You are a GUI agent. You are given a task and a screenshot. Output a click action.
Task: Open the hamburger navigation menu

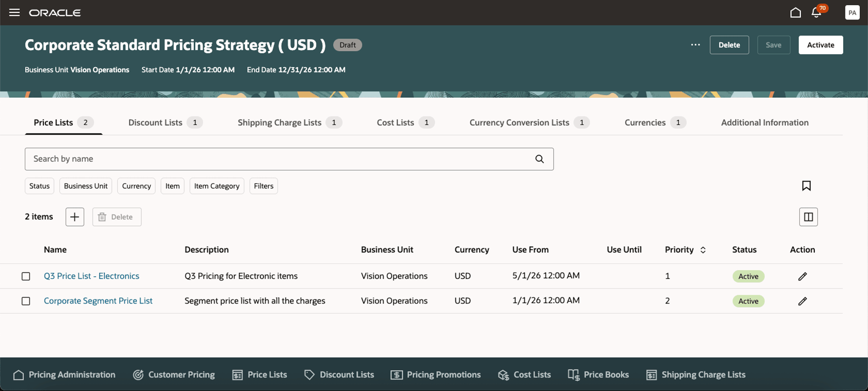point(14,12)
